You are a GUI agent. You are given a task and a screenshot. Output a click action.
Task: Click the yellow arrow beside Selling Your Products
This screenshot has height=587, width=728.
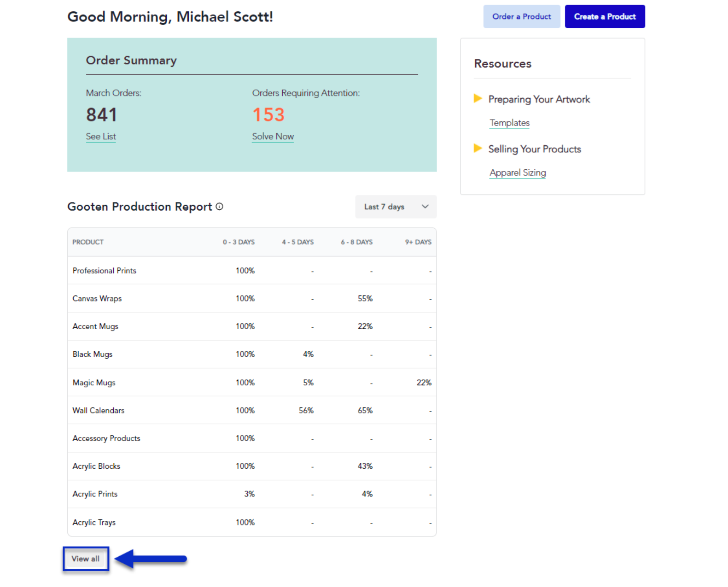478,148
